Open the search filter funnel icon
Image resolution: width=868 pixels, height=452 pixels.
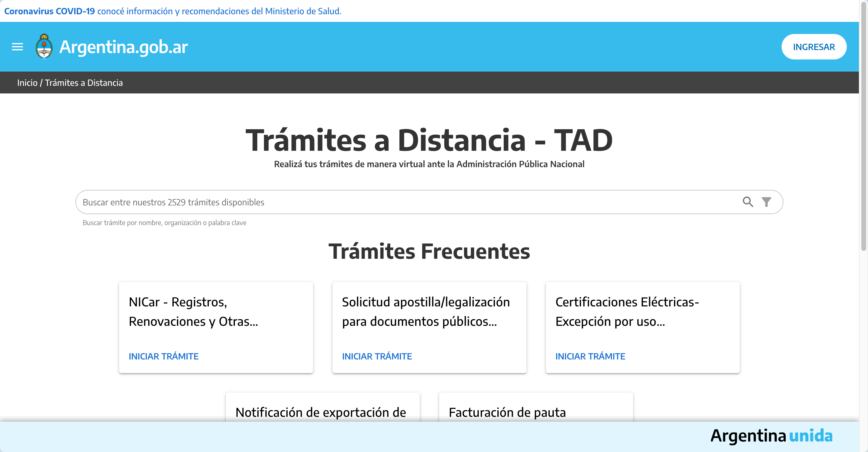(x=766, y=202)
